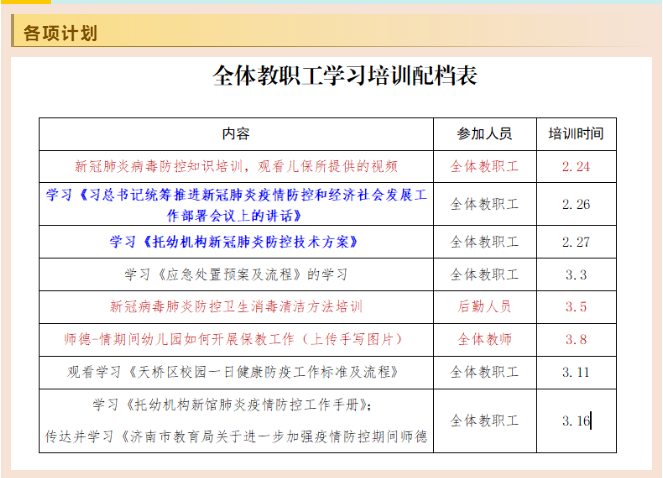Viewport: 663px width, 478px height.
Task: Click the date cell 3.5
Action: pos(576,307)
